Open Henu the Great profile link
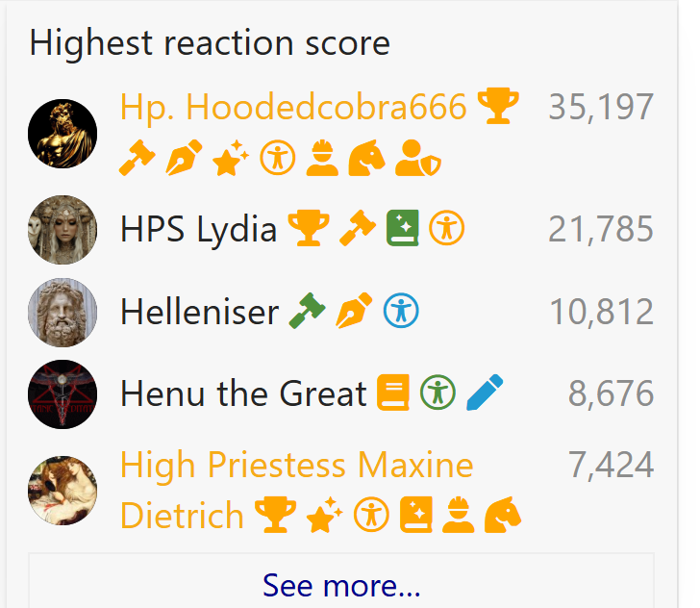Screen dimensions: 700x608 click(244, 393)
